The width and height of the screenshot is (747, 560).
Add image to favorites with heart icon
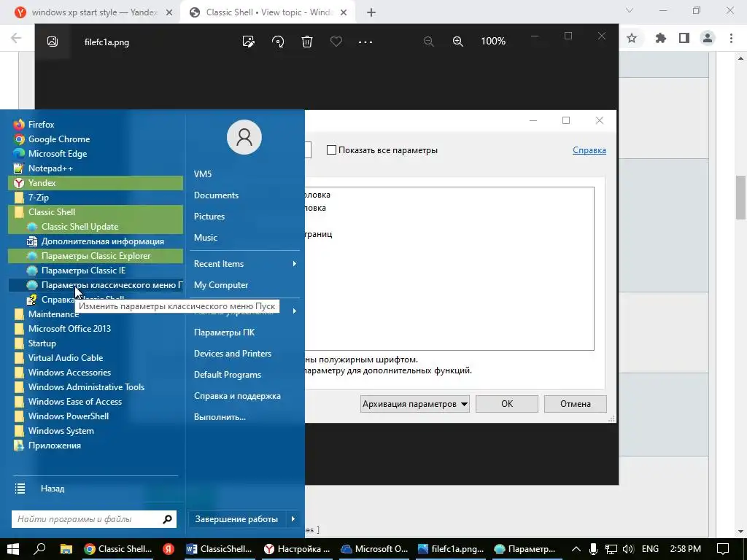(x=336, y=42)
